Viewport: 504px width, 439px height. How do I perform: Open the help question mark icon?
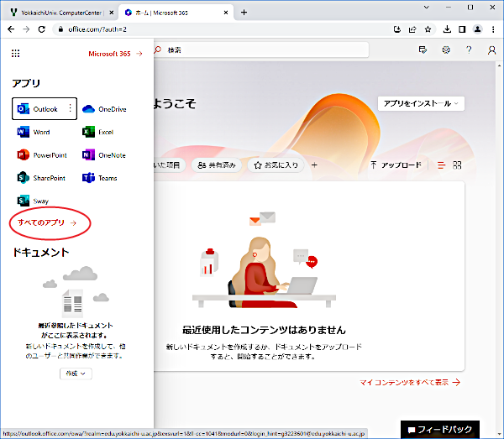(x=469, y=50)
